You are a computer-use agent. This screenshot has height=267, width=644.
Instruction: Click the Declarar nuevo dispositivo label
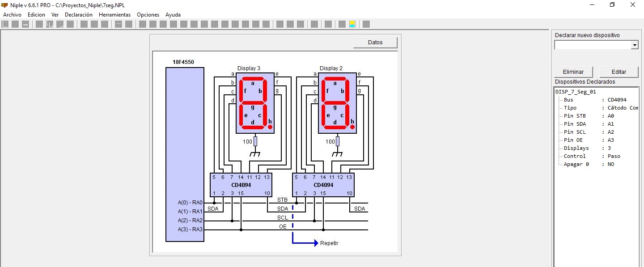tap(587, 35)
